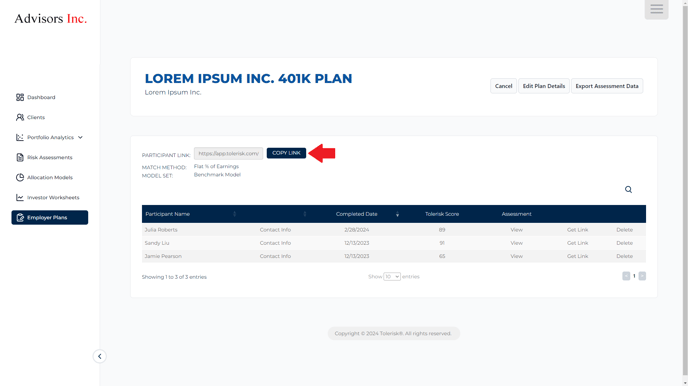Open Risk Assessments menu item
Screen dimensions: 688x386
(50, 157)
